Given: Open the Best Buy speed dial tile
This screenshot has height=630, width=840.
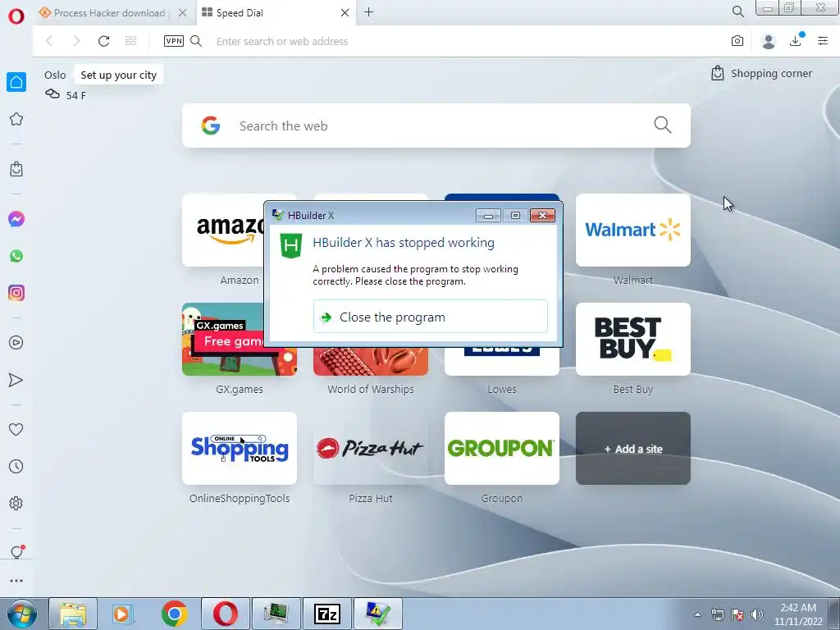Looking at the screenshot, I should [x=632, y=339].
